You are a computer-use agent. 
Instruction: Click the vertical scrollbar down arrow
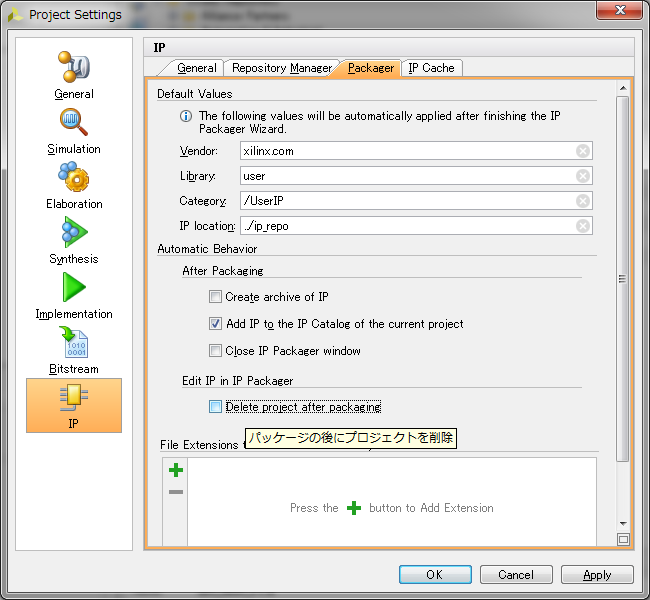click(623, 523)
